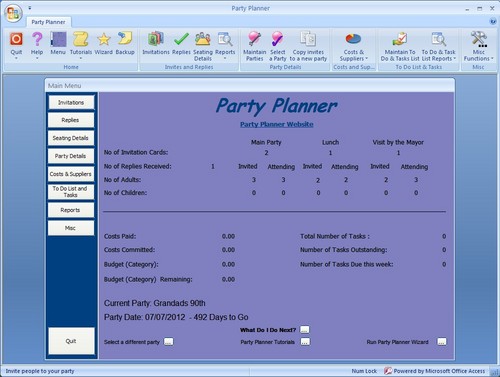This screenshot has height=377, width=500.
Task: Click Misc sidebar button
Action: pos(71,228)
